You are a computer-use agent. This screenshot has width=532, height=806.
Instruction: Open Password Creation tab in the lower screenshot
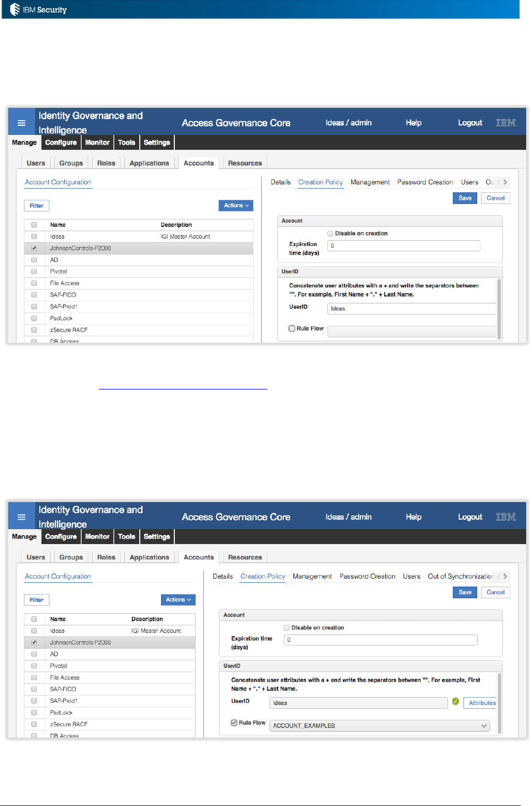point(367,576)
